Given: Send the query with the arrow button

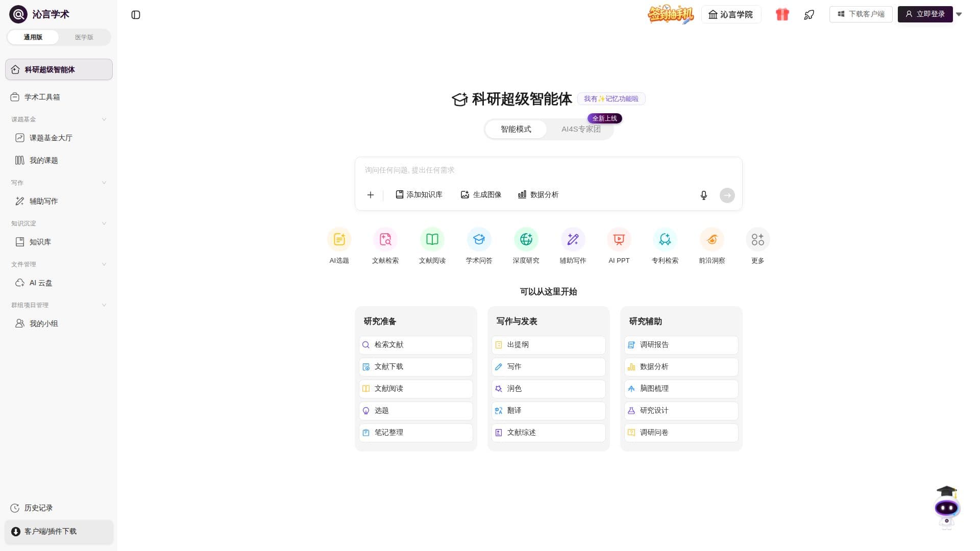Looking at the screenshot, I should coord(727,195).
